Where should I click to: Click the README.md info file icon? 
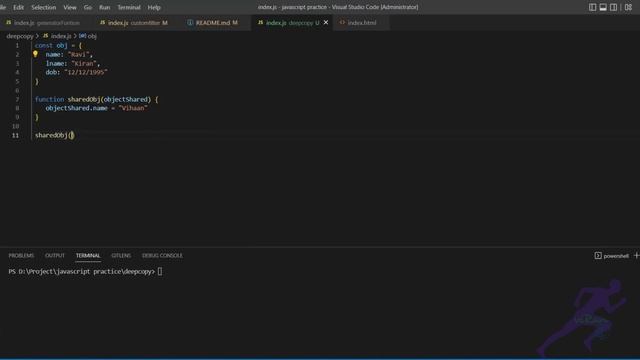[x=190, y=22]
